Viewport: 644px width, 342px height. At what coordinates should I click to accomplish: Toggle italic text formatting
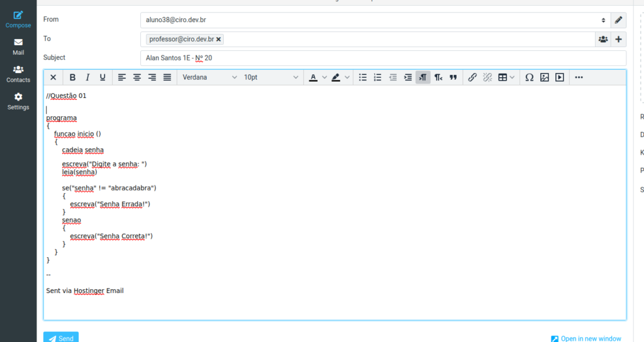pos(87,77)
